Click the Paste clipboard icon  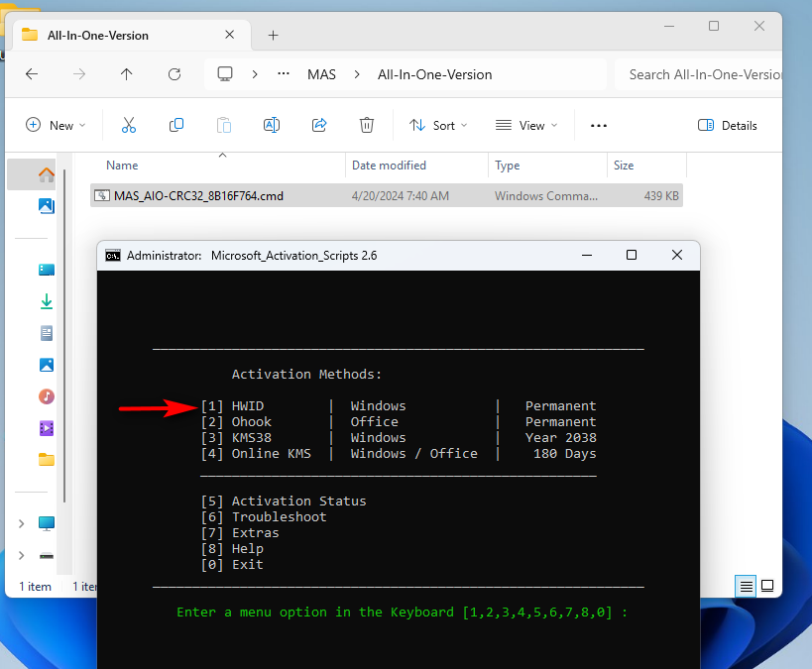[224, 125]
